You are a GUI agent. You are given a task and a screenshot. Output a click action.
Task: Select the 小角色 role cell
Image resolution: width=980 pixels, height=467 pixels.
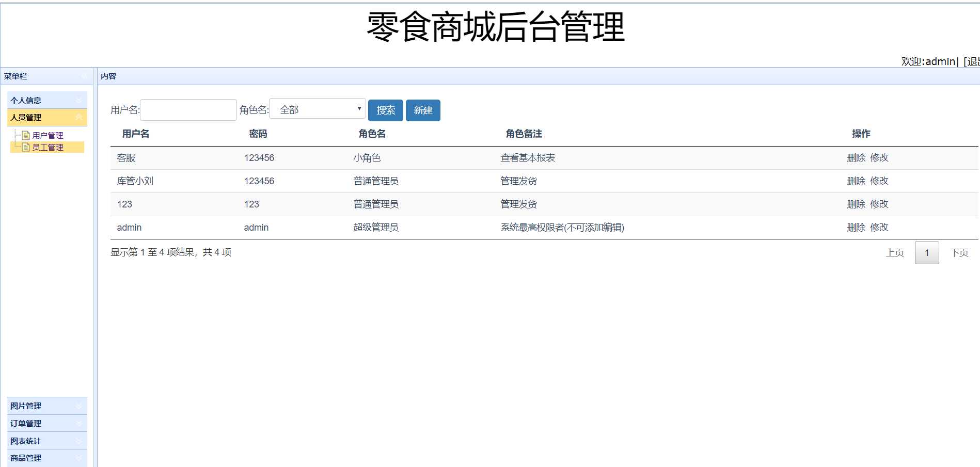pos(367,158)
